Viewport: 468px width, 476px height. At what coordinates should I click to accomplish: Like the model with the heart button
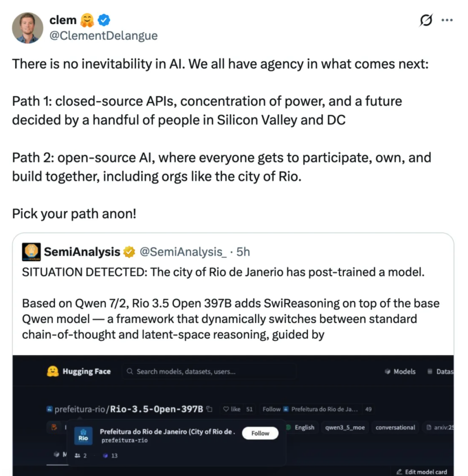click(232, 409)
